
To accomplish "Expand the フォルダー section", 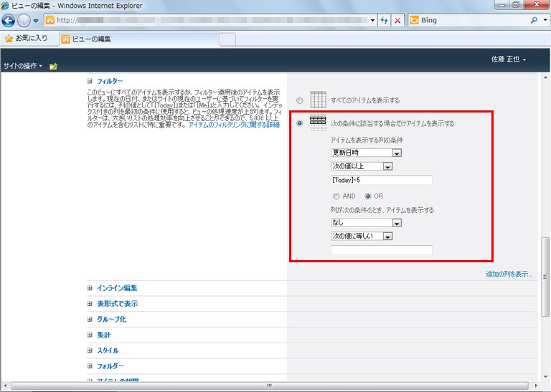I will click(90, 366).
